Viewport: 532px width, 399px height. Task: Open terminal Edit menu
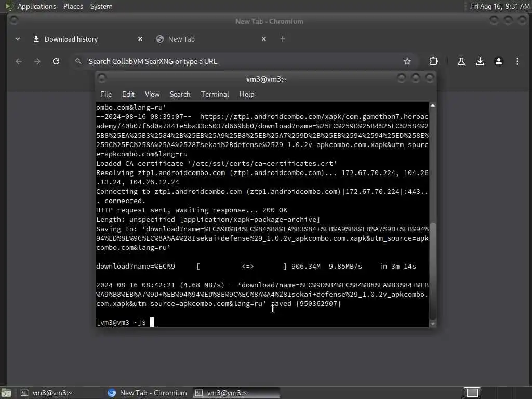point(128,95)
